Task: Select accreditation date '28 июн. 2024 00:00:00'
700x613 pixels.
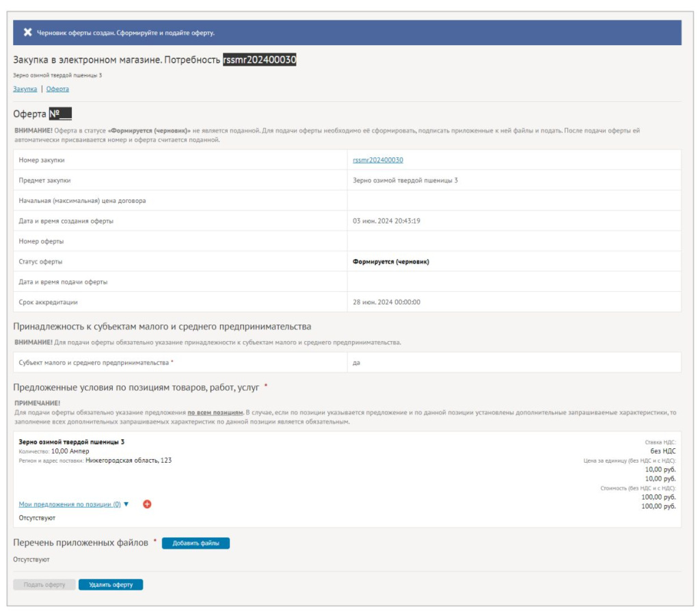Action: [x=386, y=302]
